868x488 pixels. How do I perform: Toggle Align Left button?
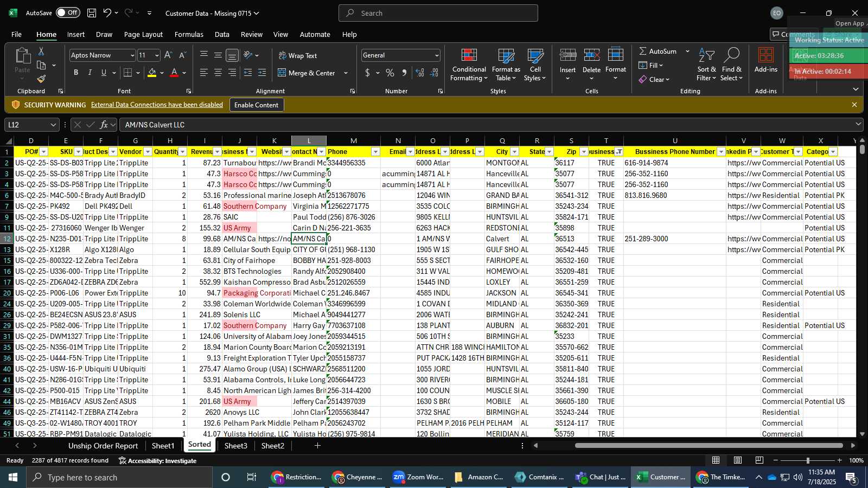coord(204,73)
